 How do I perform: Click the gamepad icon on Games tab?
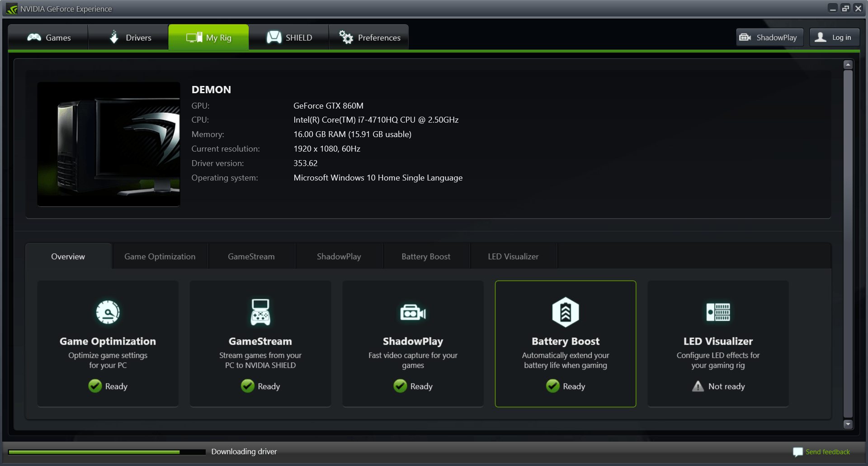tap(34, 38)
